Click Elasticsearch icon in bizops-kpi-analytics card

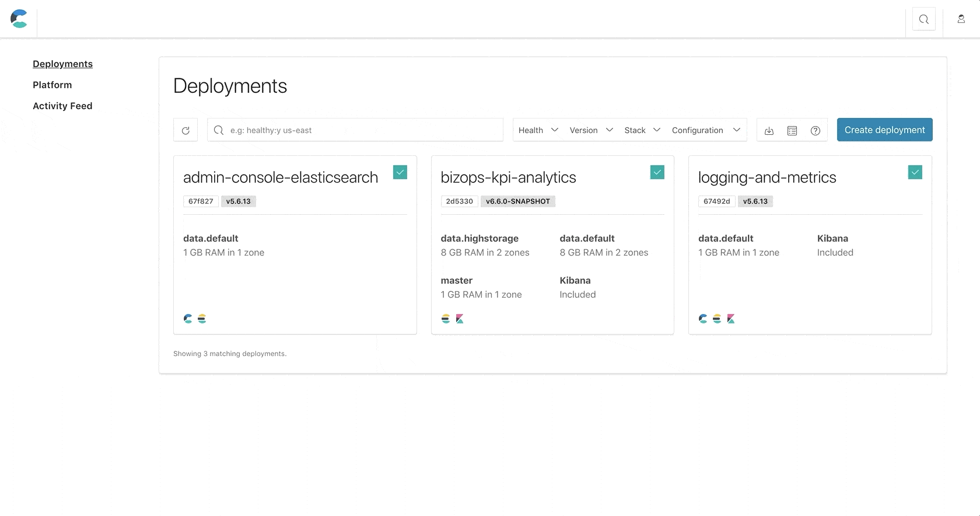click(446, 319)
